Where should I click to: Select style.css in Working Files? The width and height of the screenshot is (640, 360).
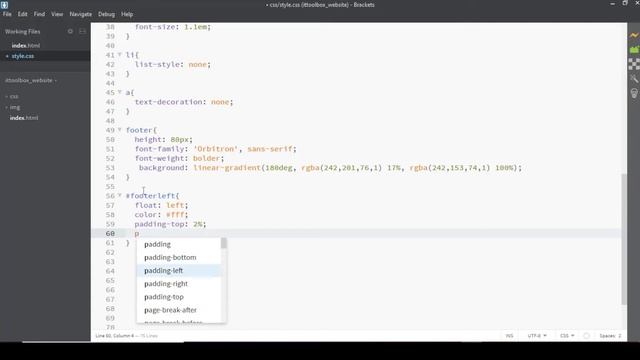(x=23, y=56)
